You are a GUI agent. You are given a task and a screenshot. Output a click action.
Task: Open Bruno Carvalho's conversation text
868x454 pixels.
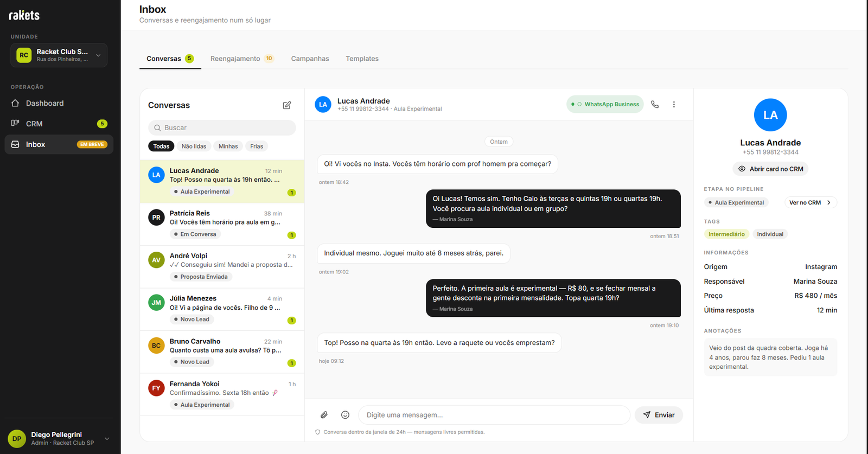coord(226,350)
